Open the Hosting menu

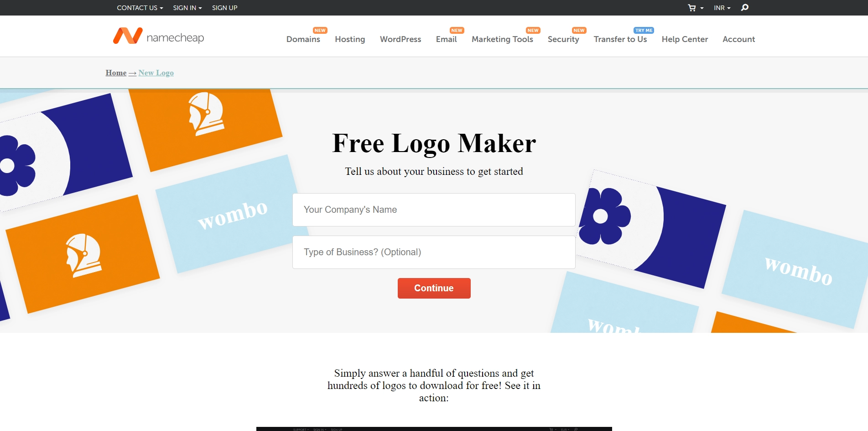coord(350,39)
